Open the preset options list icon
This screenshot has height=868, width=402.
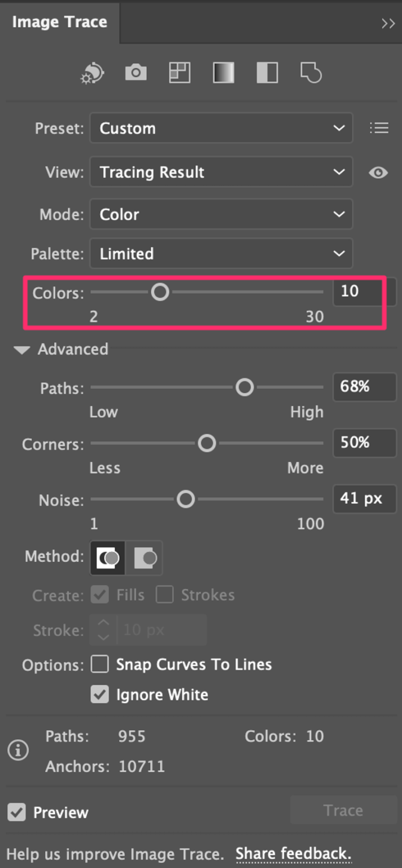point(379,128)
